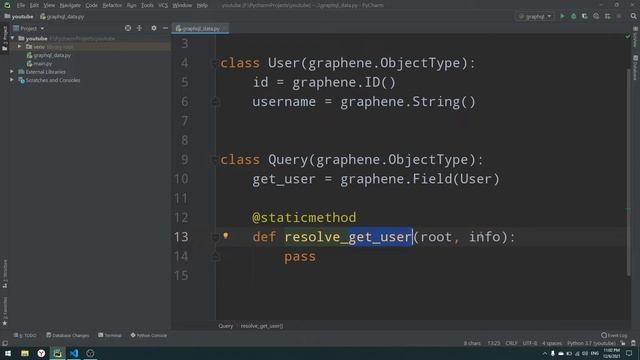This screenshot has height=360, width=640.
Task: Click the expand/collapse all icon in Project panel
Action: click(139, 28)
